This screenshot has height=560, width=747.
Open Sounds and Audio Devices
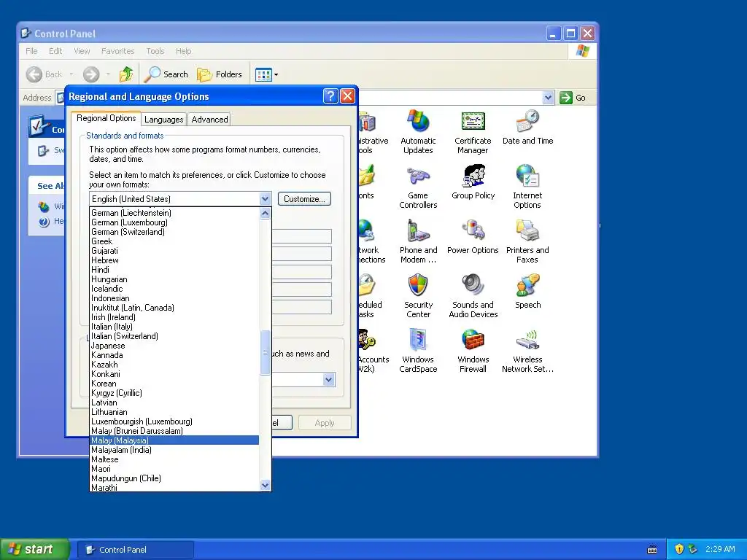(473, 296)
